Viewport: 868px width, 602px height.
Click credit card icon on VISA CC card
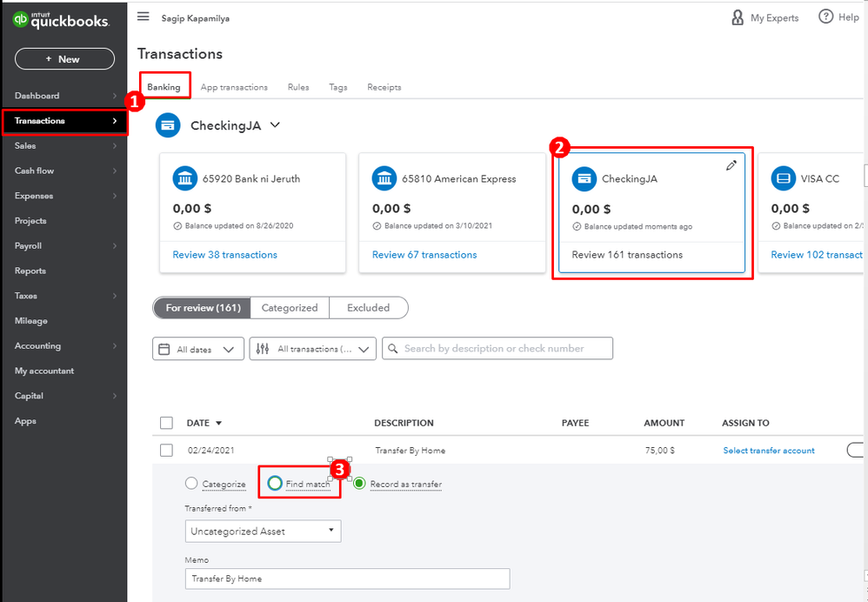784,178
